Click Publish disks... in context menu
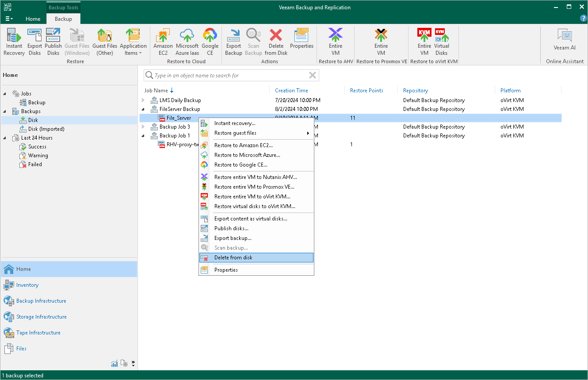588x380 pixels. [256, 228]
